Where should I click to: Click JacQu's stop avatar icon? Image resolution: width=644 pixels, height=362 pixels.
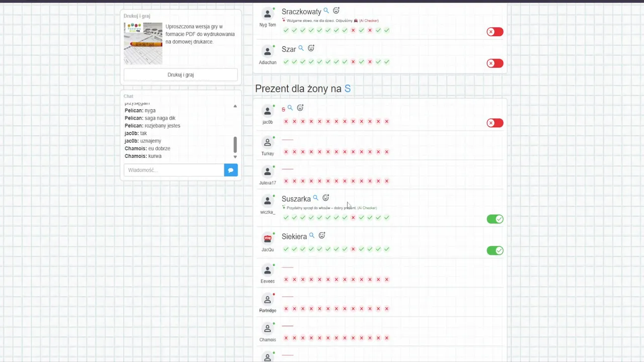tap(268, 238)
